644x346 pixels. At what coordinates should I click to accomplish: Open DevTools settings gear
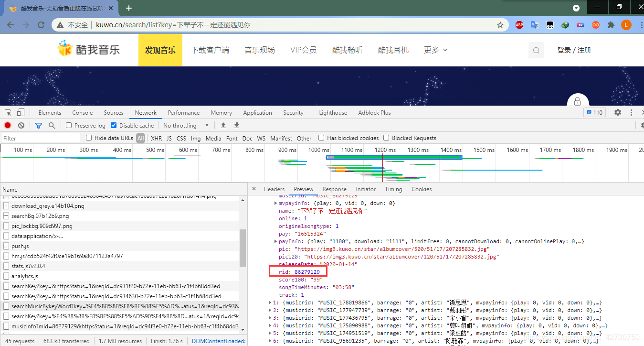618,113
